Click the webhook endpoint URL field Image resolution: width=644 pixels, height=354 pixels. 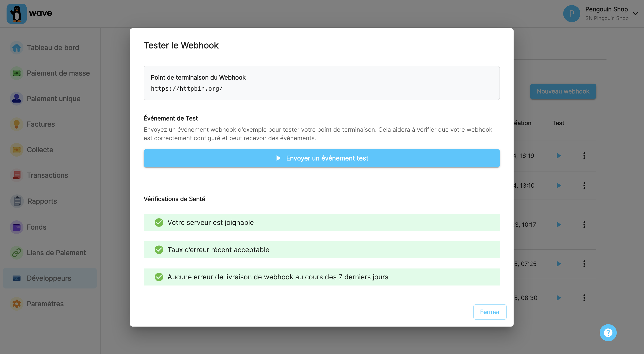pos(322,83)
